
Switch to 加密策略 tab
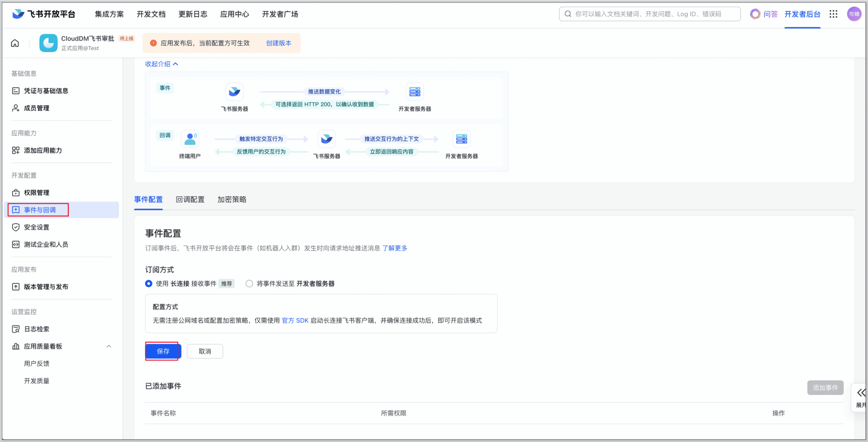pyautogui.click(x=232, y=200)
